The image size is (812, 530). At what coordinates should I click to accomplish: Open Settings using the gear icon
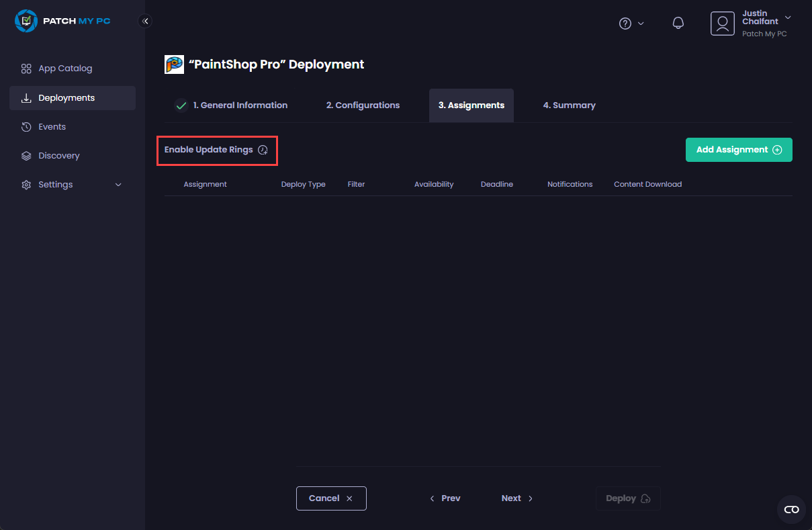point(26,184)
